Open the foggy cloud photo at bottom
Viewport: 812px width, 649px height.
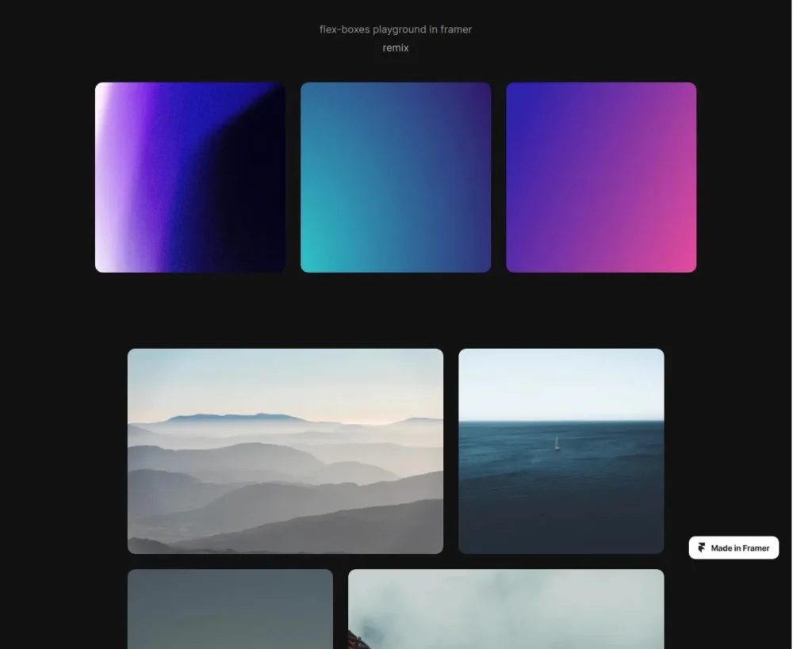506,609
